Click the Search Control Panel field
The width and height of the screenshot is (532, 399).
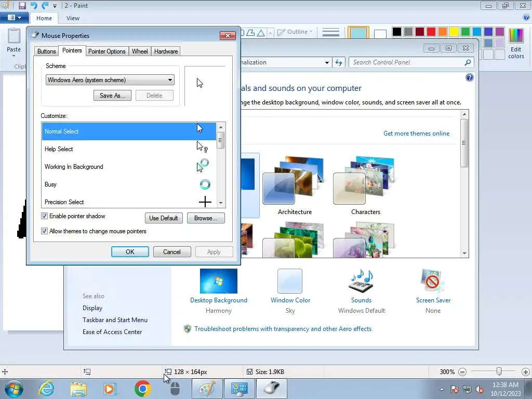[411, 62]
